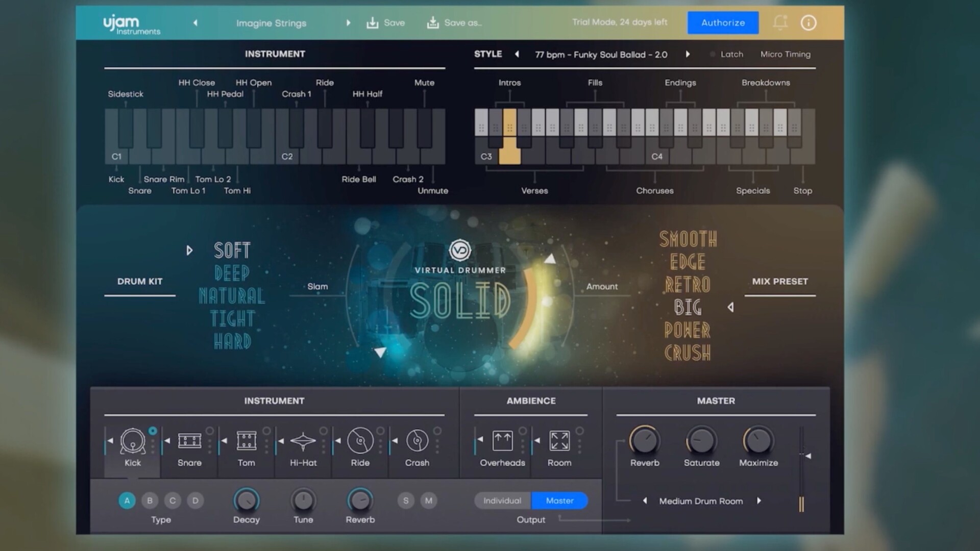The image size is (980, 551).
Task: Open Micro Timing settings
Action: click(x=785, y=54)
